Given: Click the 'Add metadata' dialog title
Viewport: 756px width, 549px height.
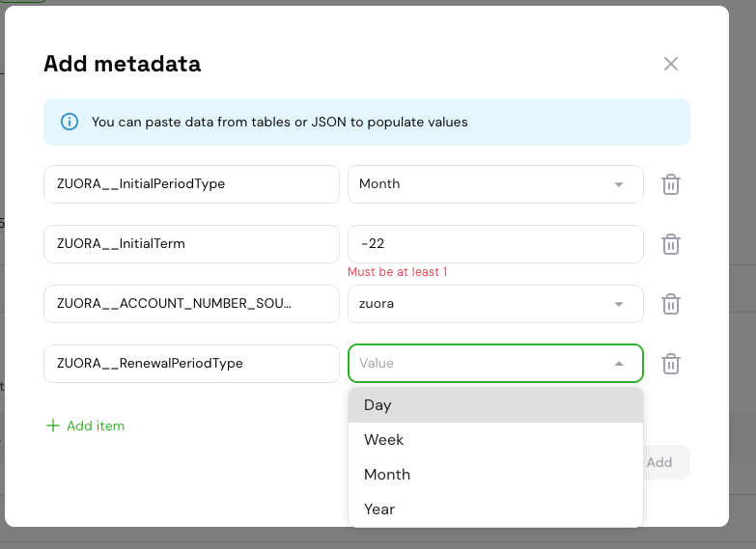Looking at the screenshot, I should click(x=122, y=64).
